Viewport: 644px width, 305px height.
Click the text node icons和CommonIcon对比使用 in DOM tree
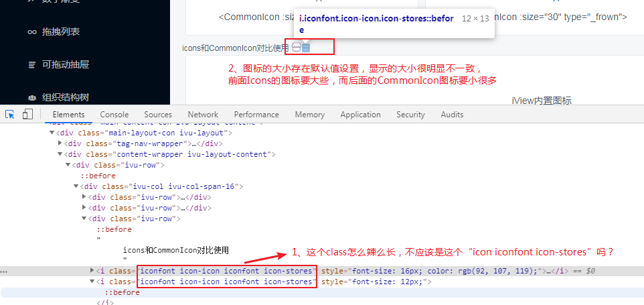pos(176,250)
